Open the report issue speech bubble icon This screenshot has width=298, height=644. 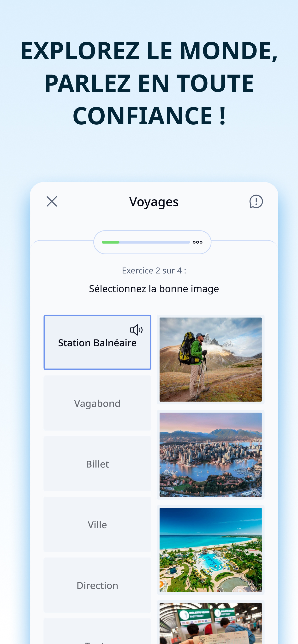(x=256, y=201)
